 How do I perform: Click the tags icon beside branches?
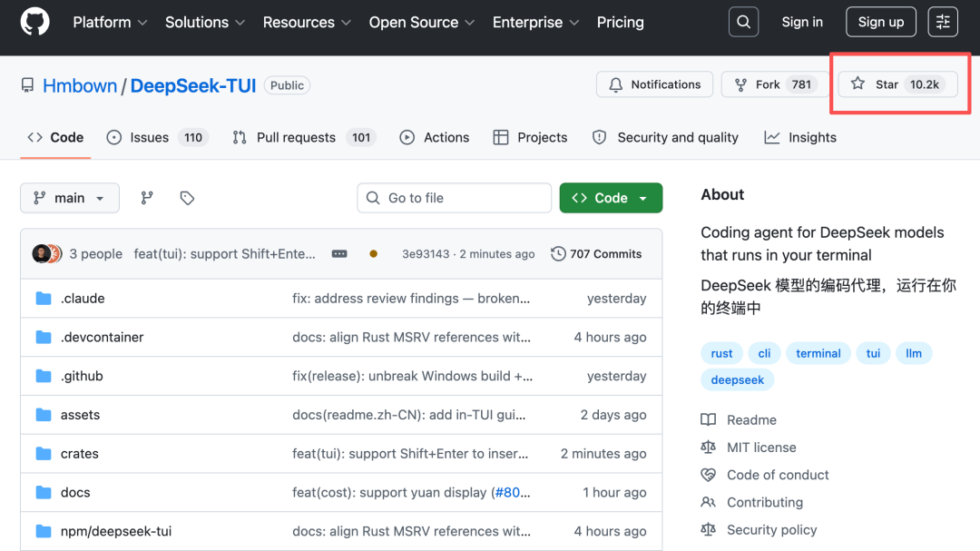click(187, 198)
